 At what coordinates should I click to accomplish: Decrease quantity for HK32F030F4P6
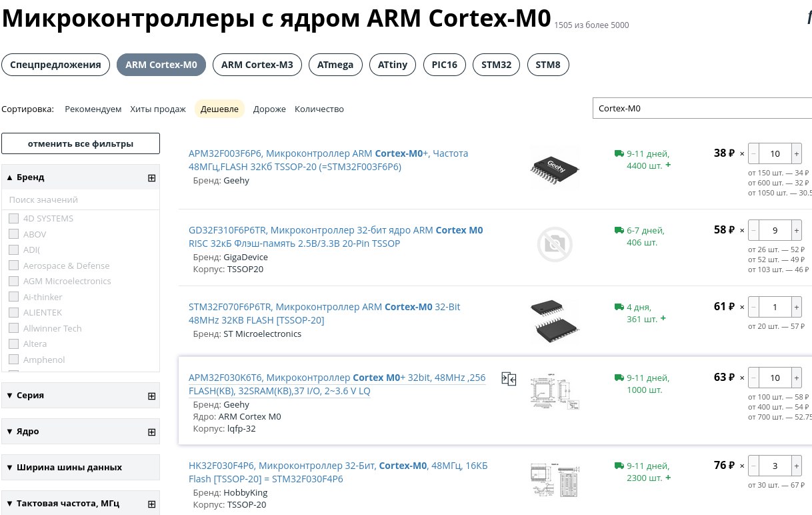pyautogui.click(x=753, y=466)
